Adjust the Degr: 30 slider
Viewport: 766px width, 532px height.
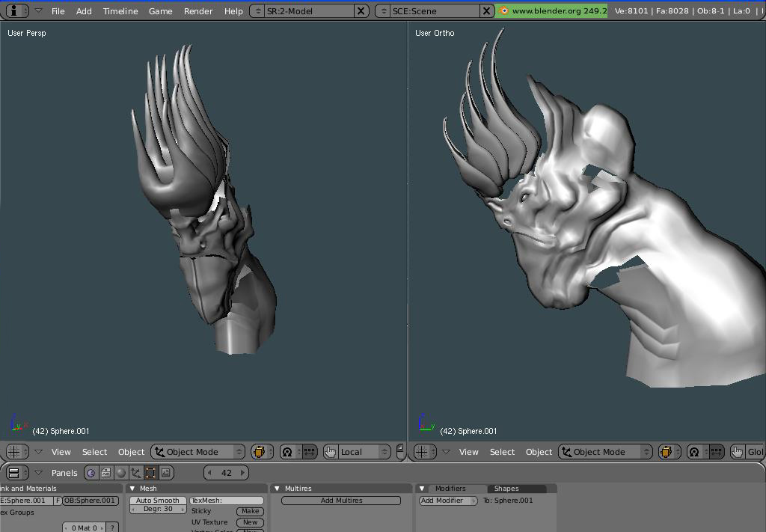click(x=158, y=509)
